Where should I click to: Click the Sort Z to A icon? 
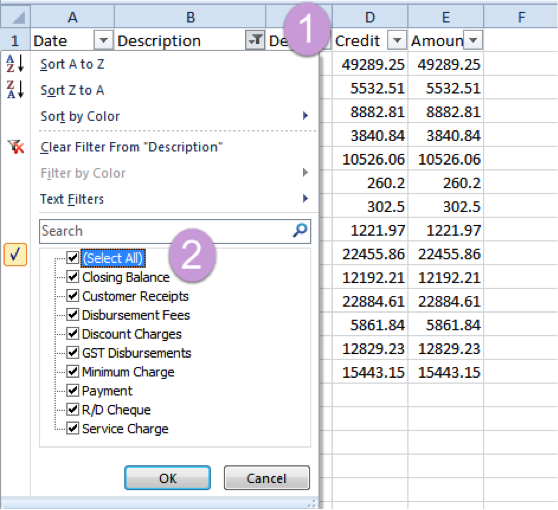(15, 89)
